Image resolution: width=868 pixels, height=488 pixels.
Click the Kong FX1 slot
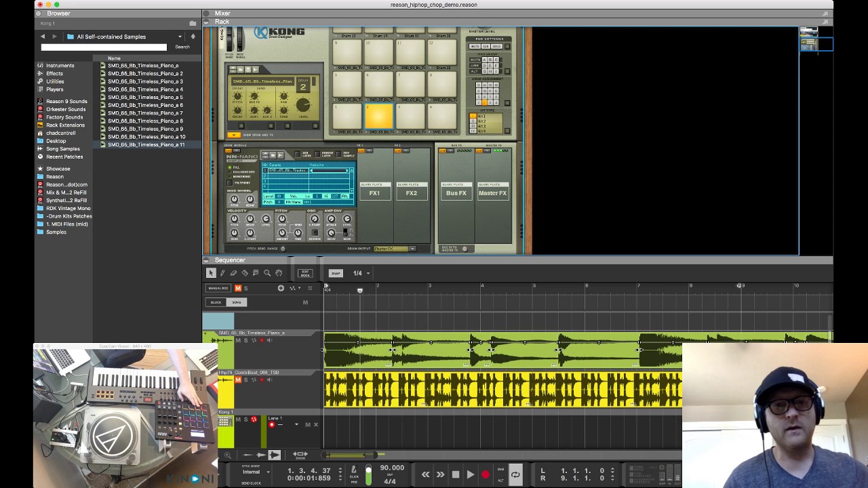[374, 193]
